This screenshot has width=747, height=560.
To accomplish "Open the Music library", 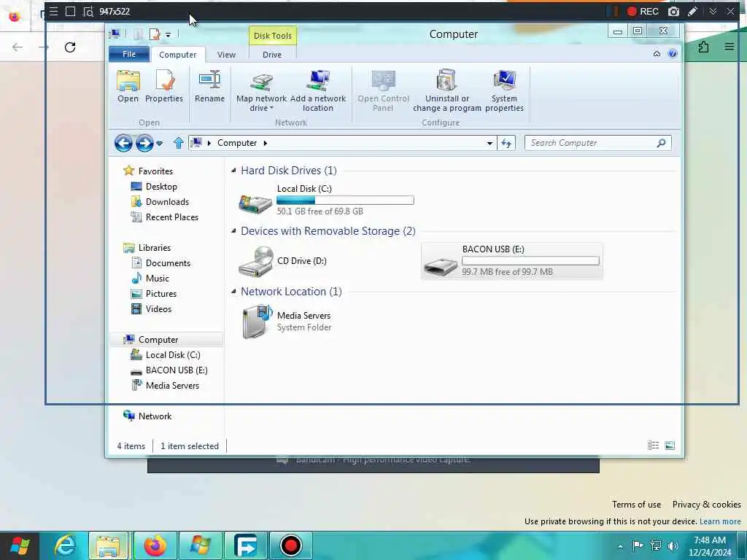I will click(158, 278).
